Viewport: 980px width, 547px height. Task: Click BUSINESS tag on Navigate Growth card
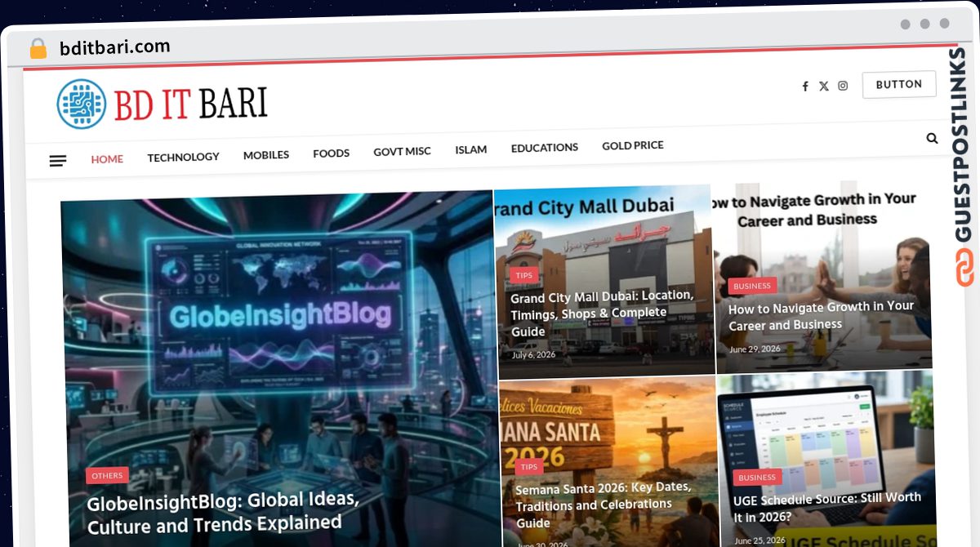coord(752,286)
